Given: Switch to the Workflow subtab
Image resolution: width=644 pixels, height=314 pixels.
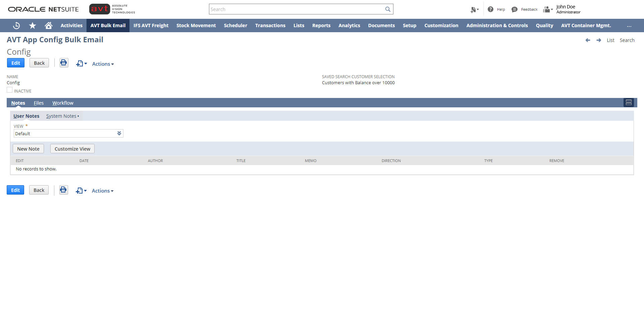Looking at the screenshot, I should 63,103.
